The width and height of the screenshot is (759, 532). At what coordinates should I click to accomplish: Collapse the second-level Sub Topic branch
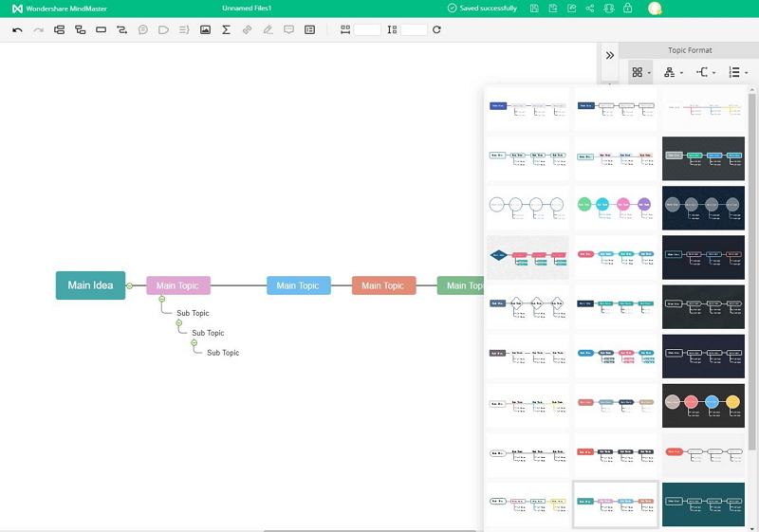pyautogui.click(x=177, y=323)
